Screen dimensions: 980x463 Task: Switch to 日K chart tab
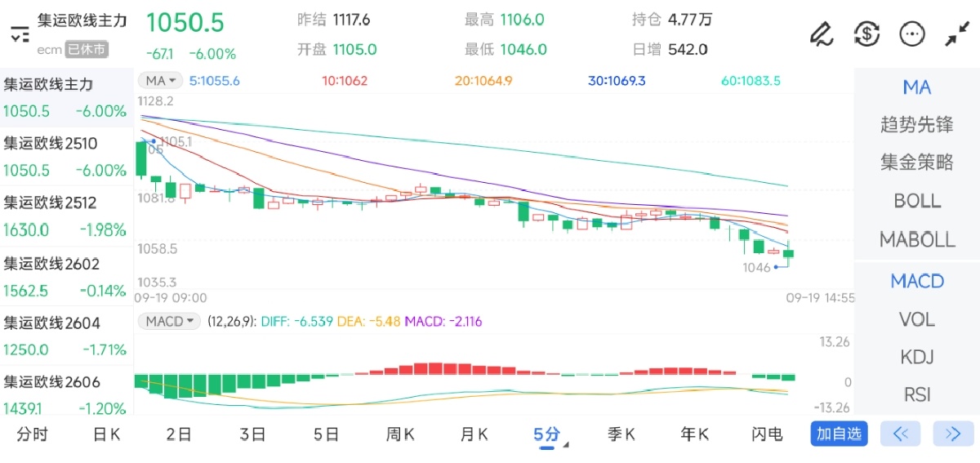point(106,434)
